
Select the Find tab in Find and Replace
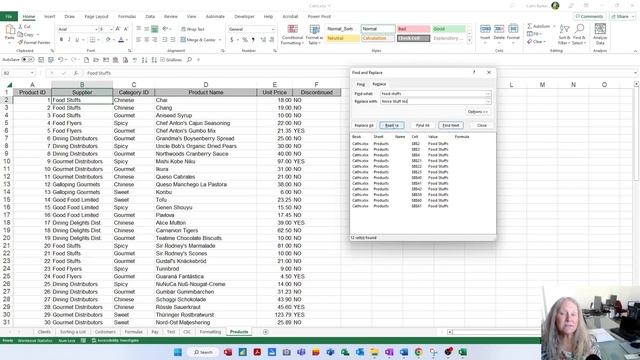click(360, 84)
